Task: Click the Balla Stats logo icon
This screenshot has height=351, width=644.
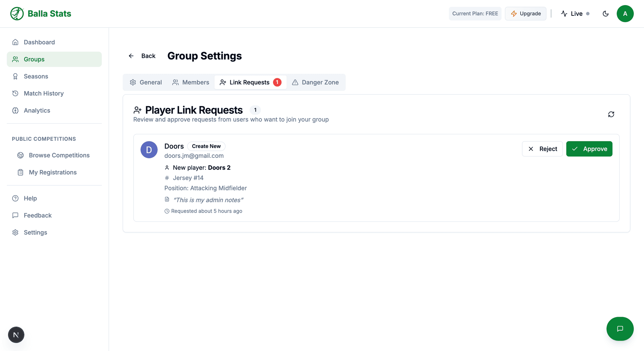Action: point(17,13)
